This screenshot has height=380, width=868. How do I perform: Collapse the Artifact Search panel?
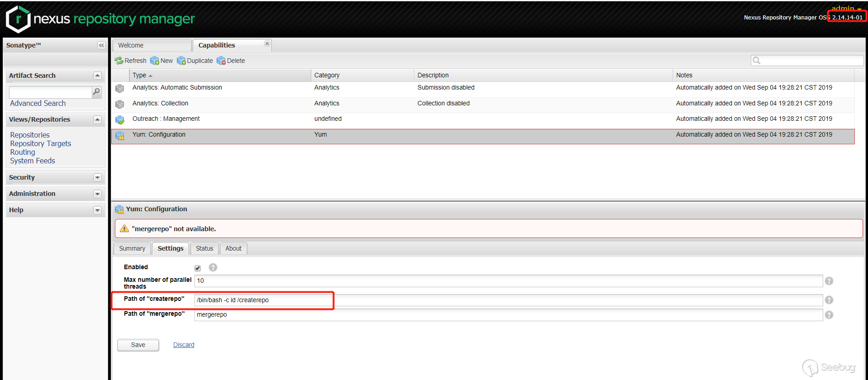[x=97, y=76]
